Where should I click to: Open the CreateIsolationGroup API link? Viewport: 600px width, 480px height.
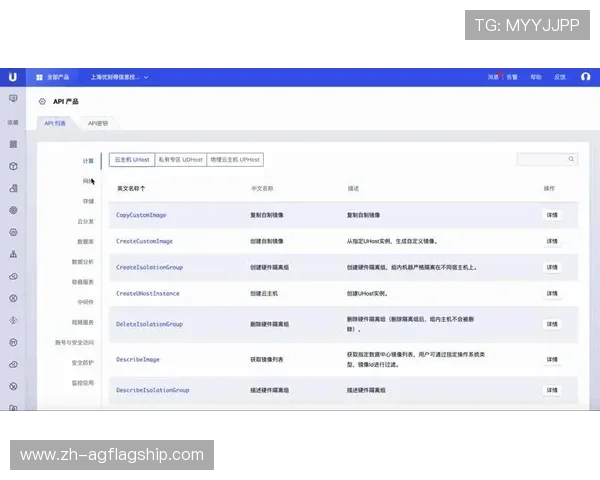tap(149, 267)
